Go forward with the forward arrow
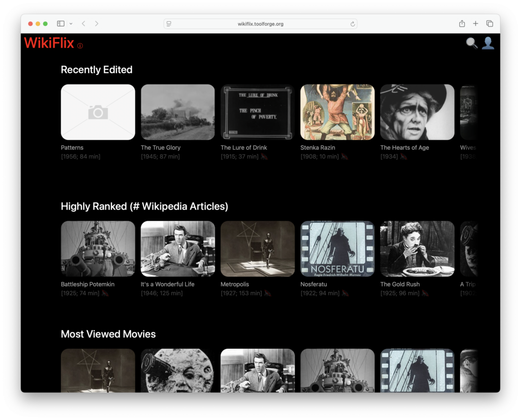The height and width of the screenshot is (420, 521). click(97, 23)
